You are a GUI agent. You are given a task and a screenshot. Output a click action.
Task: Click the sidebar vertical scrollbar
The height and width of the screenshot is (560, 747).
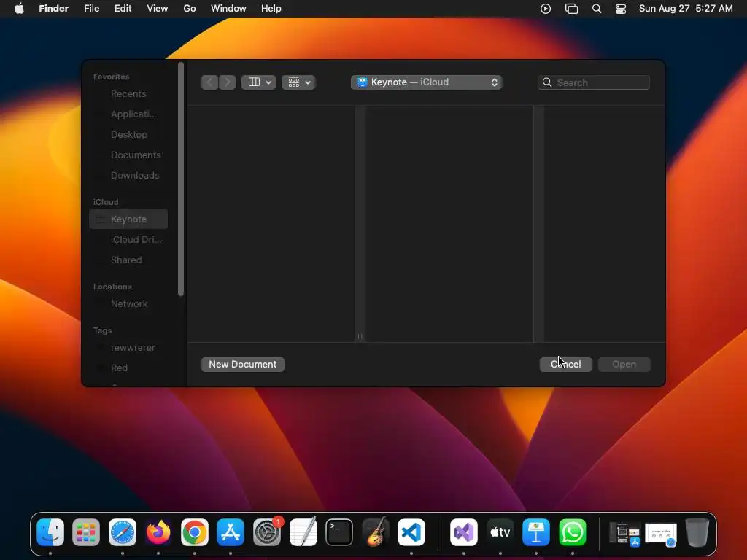pyautogui.click(x=181, y=179)
